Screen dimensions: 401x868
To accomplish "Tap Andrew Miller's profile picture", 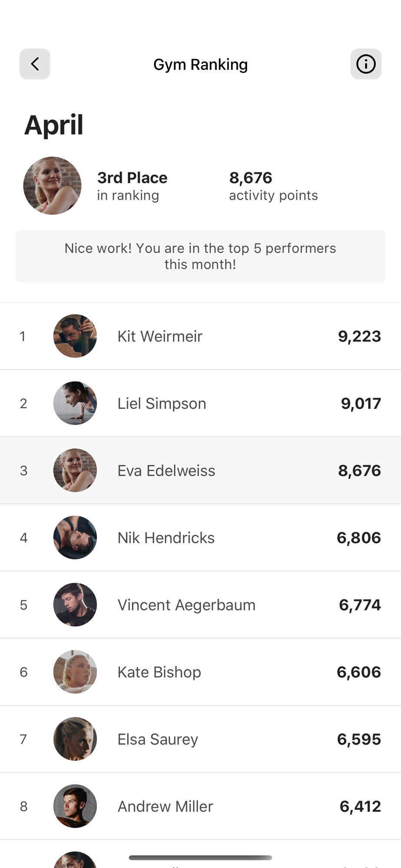I will click(x=75, y=806).
